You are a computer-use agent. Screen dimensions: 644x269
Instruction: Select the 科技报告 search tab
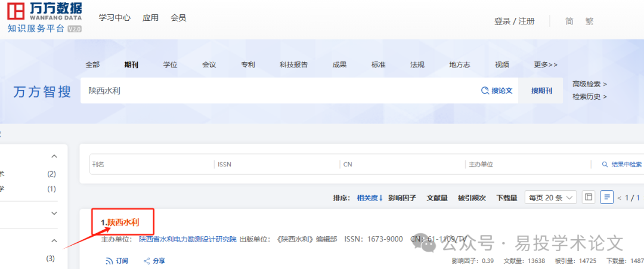click(293, 64)
